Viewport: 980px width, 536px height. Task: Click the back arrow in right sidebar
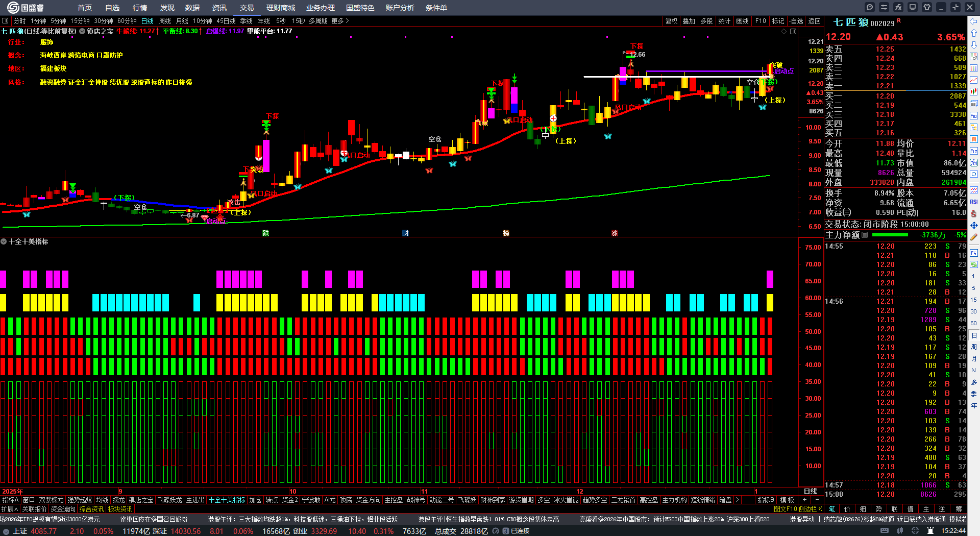974,21
